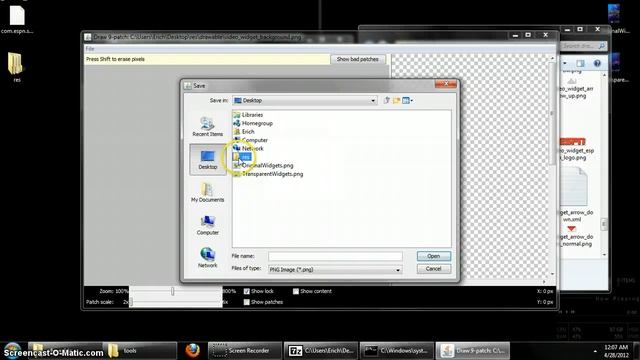640x360 pixels.
Task: Select highlighted res folder in file list
Action: point(242,157)
